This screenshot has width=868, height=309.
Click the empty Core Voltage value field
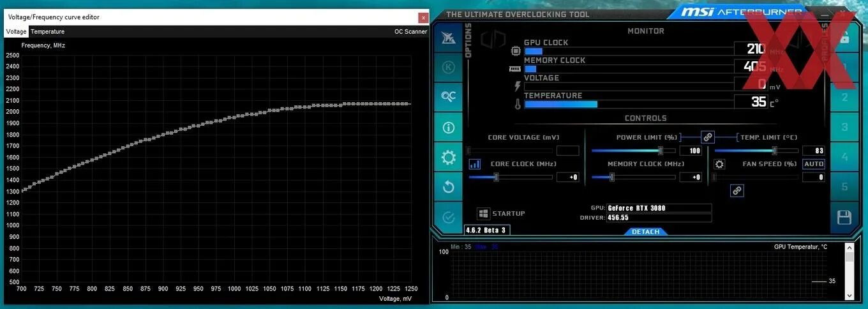coord(568,151)
